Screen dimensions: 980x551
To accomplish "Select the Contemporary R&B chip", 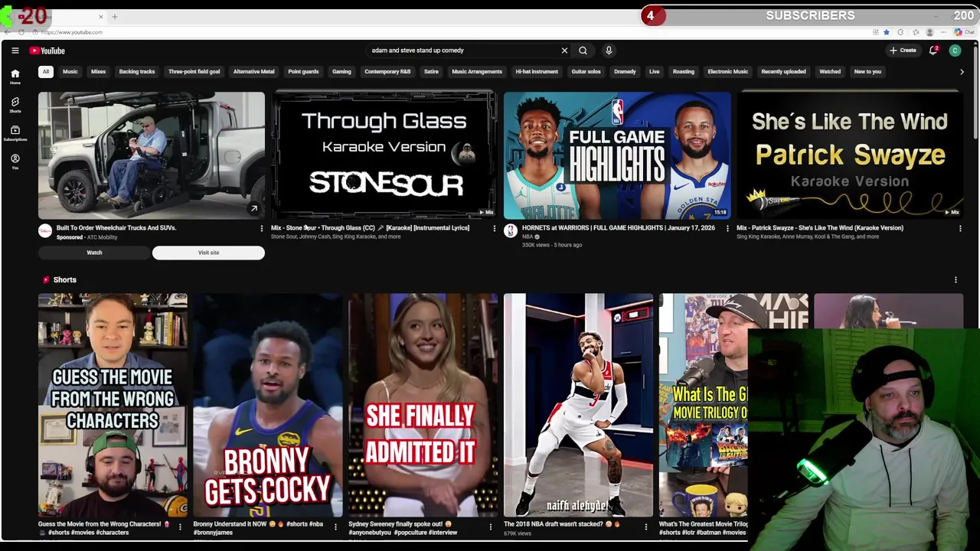I will tap(387, 72).
